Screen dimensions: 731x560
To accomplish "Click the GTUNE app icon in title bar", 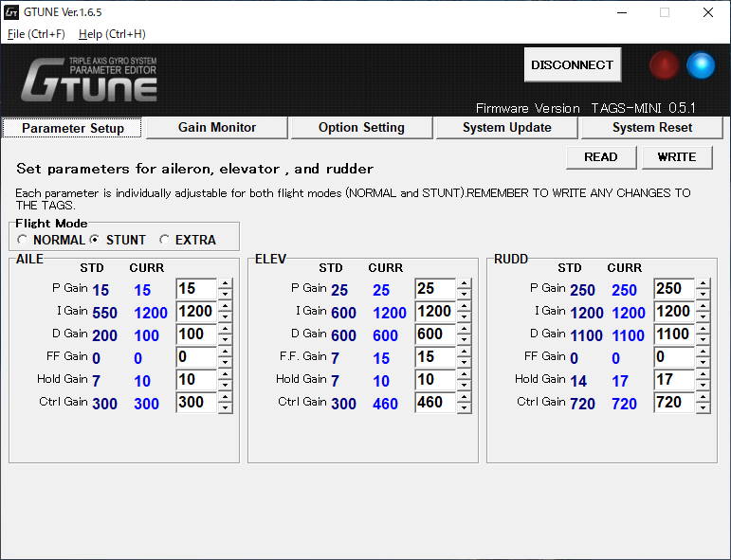I will click(x=11, y=12).
